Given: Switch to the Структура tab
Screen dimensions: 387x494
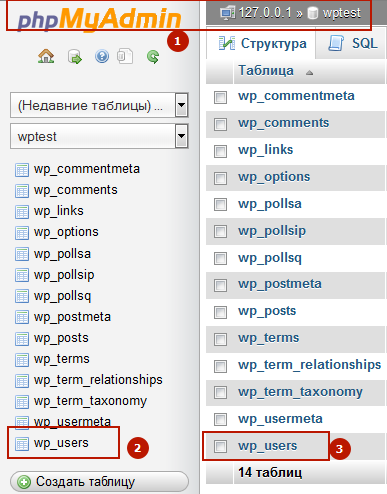Looking at the screenshot, I should click(261, 44).
